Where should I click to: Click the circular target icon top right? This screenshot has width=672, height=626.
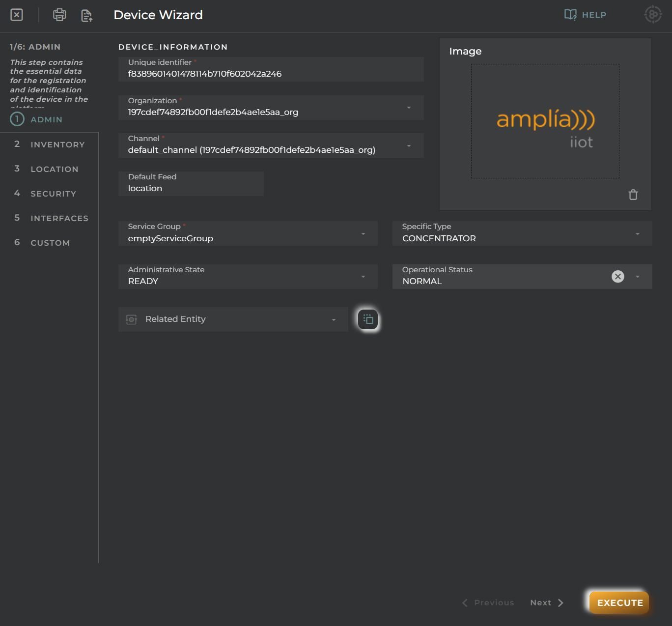point(653,15)
